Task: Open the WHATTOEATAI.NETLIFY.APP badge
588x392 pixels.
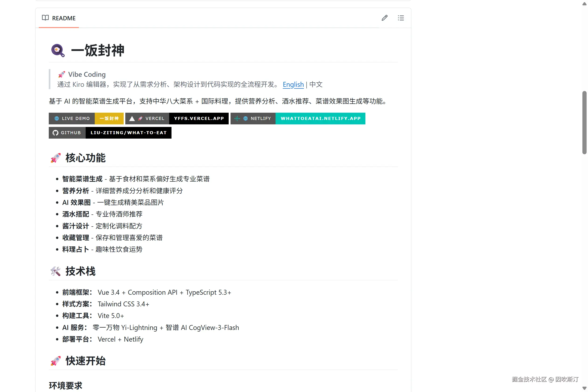Action: [x=298, y=119]
